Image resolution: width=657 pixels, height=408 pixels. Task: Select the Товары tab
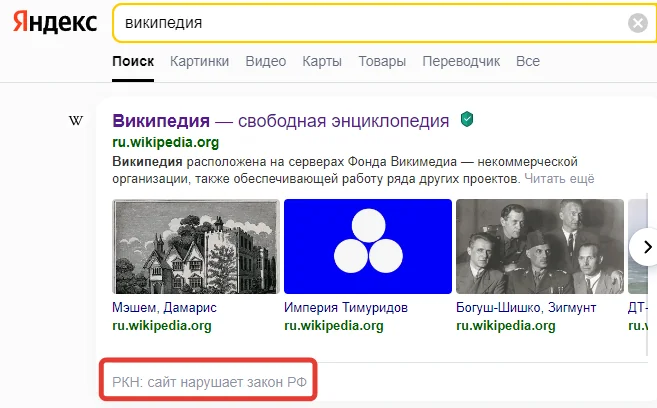pyautogui.click(x=382, y=61)
